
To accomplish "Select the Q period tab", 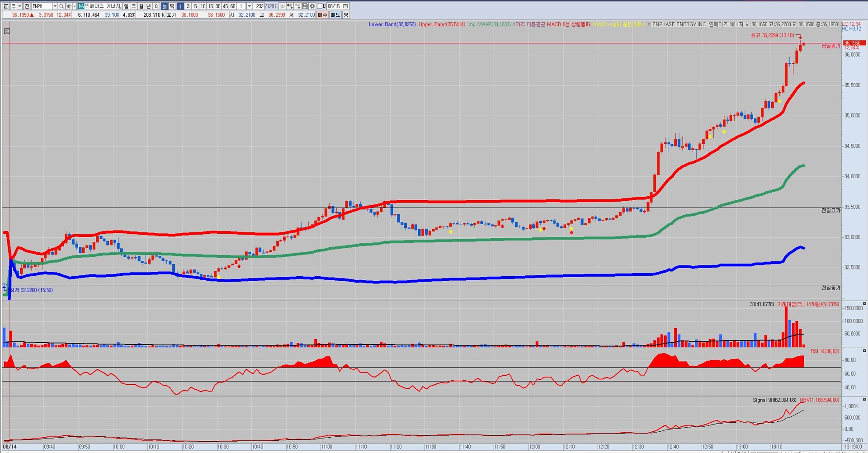I will tap(156, 6).
